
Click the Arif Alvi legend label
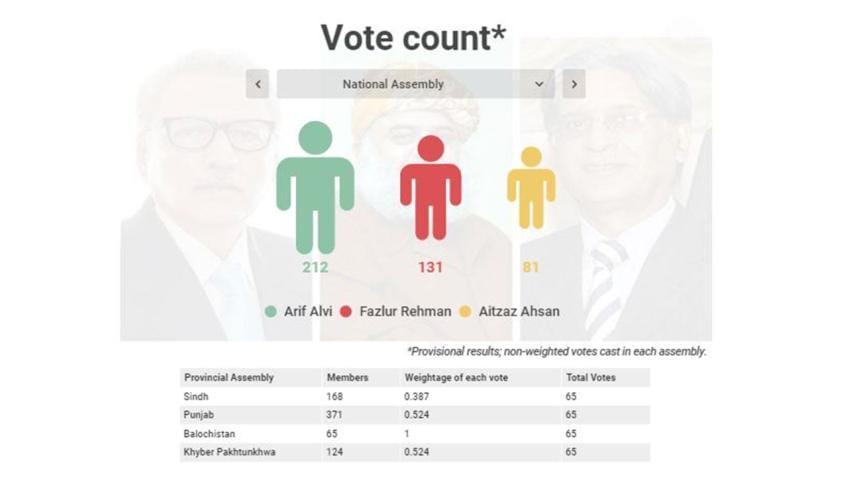tap(304, 311)
